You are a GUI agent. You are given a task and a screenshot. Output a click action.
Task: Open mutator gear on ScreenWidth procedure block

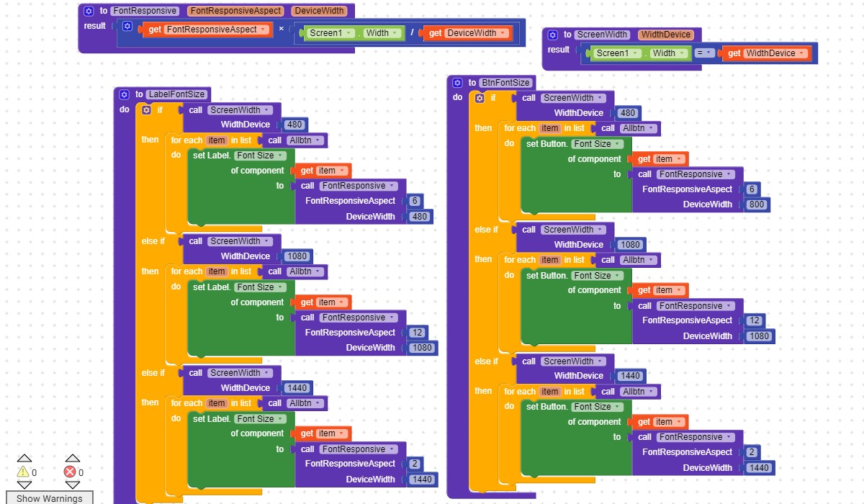(553, 35)
